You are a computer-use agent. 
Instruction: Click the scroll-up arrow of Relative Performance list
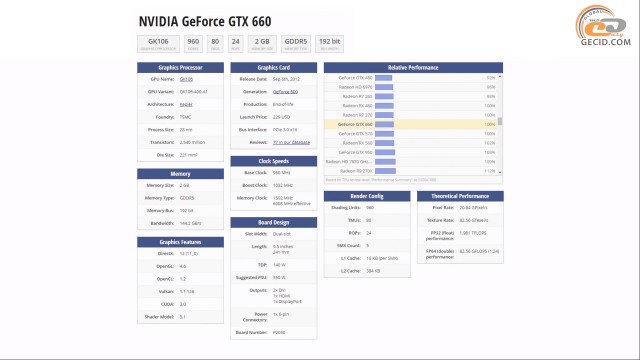(500, 77)
